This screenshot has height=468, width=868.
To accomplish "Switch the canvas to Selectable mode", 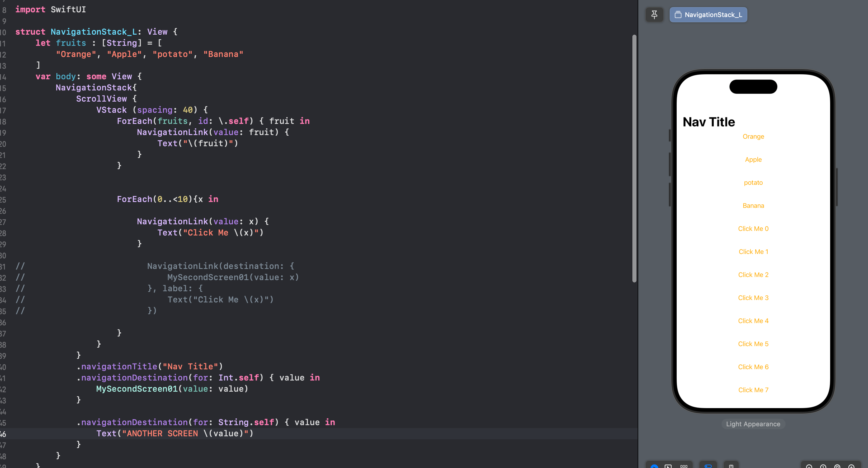I will tap(668, 466).
